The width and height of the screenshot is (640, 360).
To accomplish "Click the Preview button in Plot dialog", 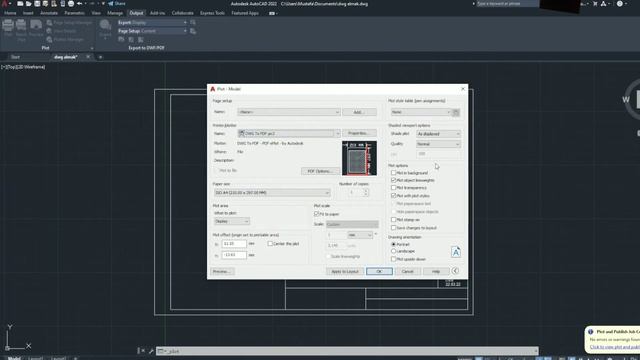I will coord(222,271).
